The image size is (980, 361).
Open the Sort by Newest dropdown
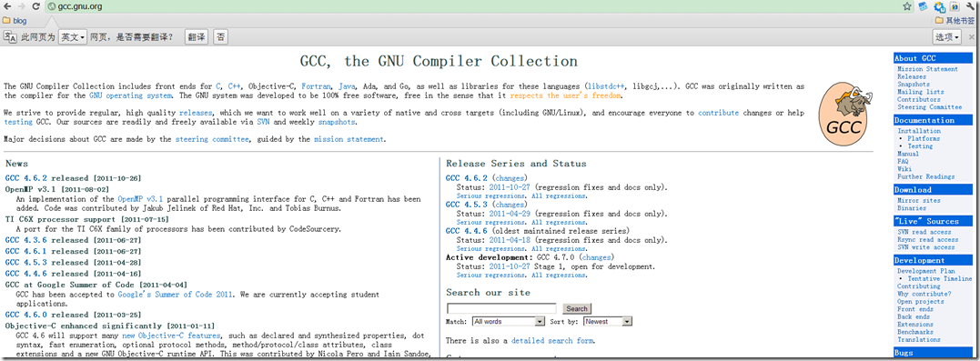(608, 322)
